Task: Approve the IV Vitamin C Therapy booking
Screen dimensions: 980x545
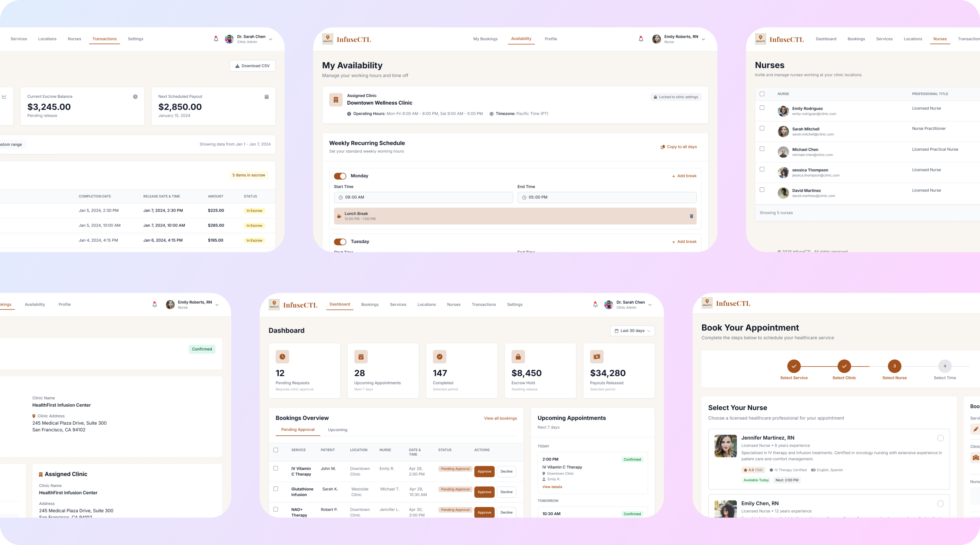Action: 484,471
